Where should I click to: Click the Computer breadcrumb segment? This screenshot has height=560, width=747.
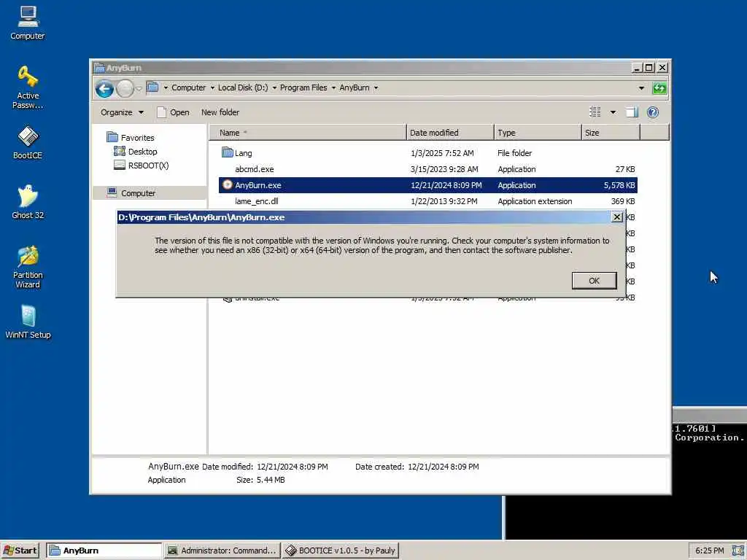pos(189,87)
